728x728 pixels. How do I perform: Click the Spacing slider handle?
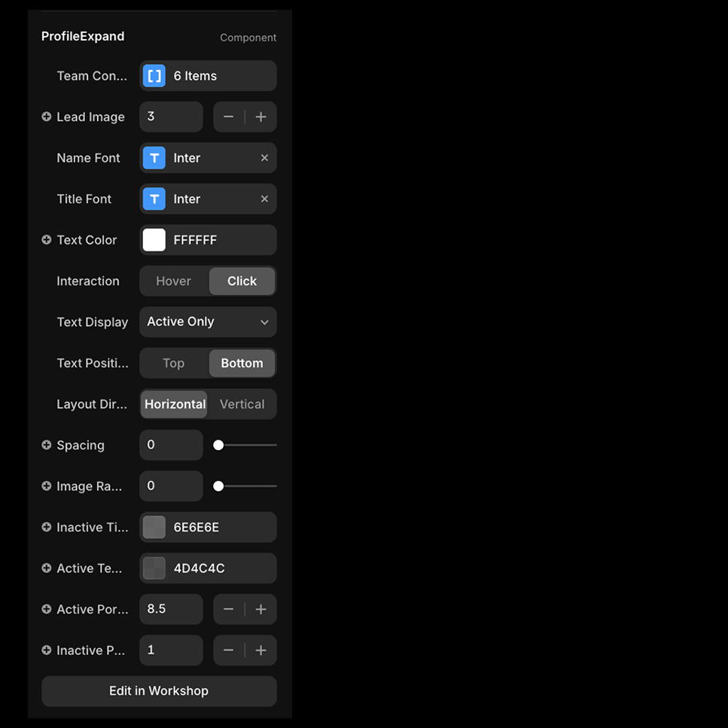pyautogui.click(x=218, y=445)
